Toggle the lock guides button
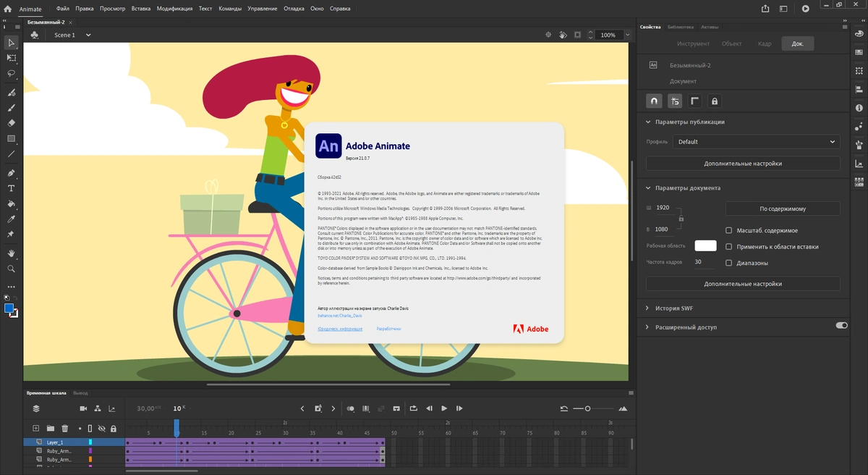The width and height of the screenshot is (868, 475). 715,101
